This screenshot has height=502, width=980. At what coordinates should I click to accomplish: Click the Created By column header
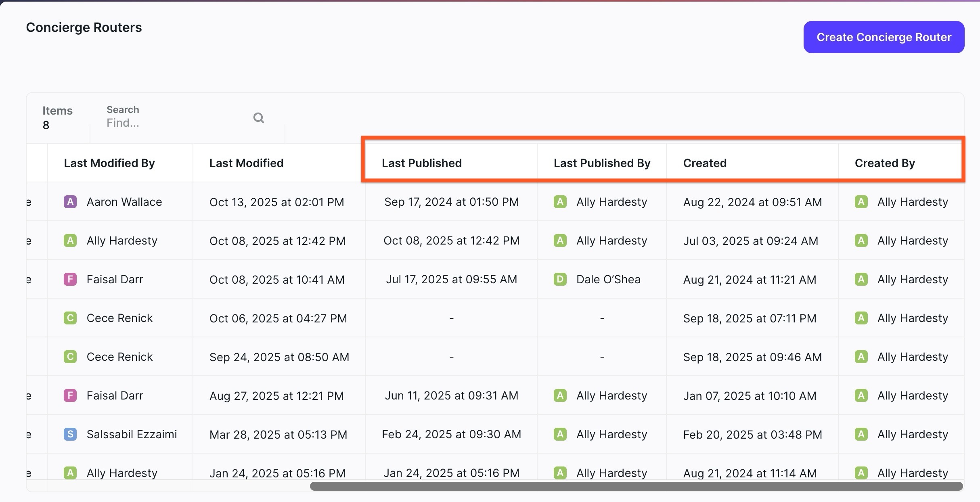tap(884, 163)
